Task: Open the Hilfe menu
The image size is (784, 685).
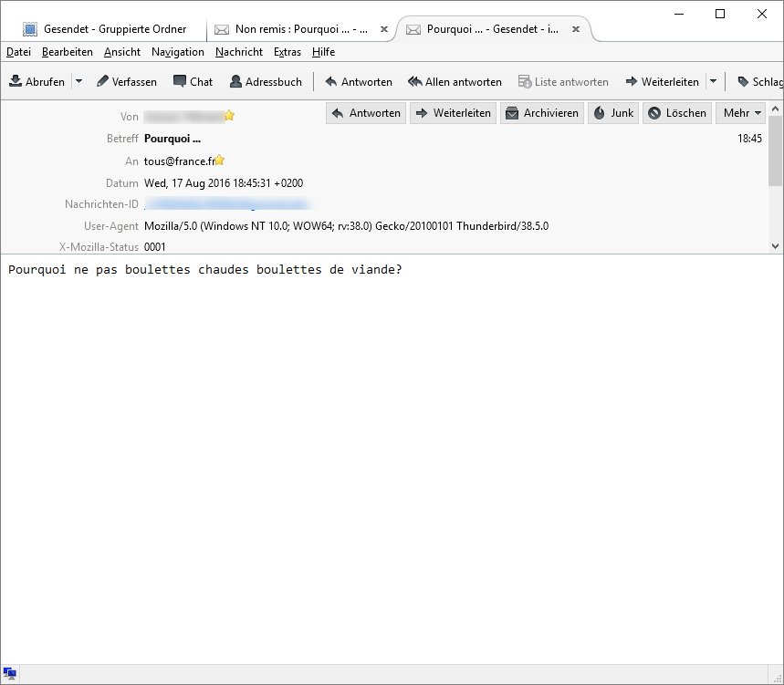Action: (323, 52)
